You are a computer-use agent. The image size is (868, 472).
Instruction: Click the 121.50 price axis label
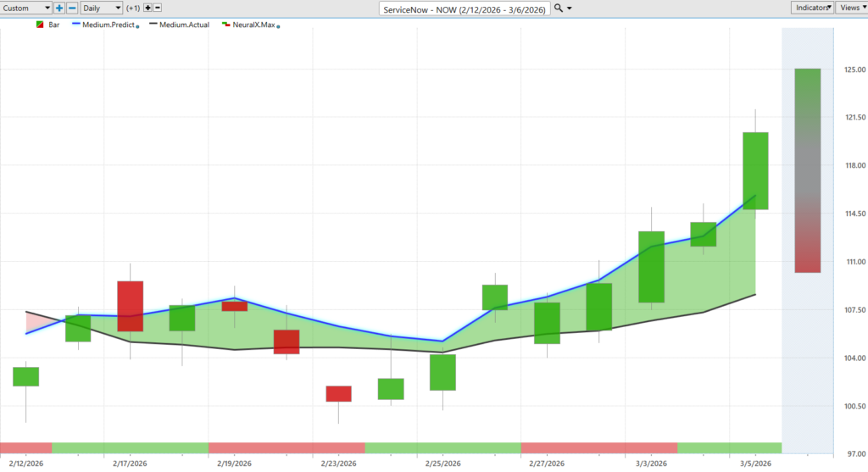(x=854, y=117)
